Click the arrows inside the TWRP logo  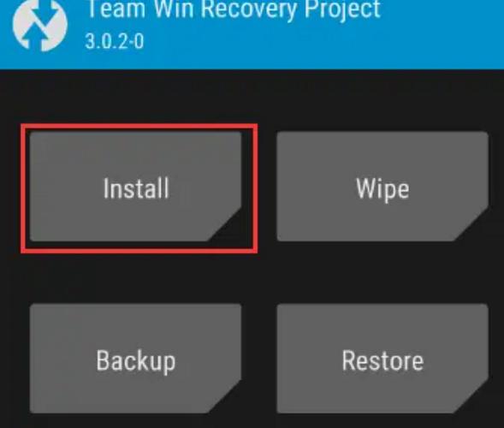tap(40, 26)
